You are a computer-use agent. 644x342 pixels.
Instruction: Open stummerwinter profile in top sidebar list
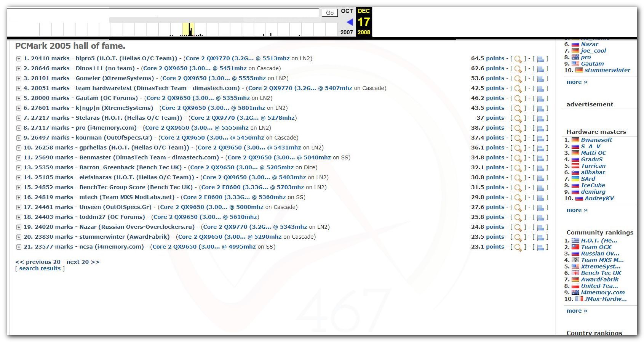coord(607,70)
